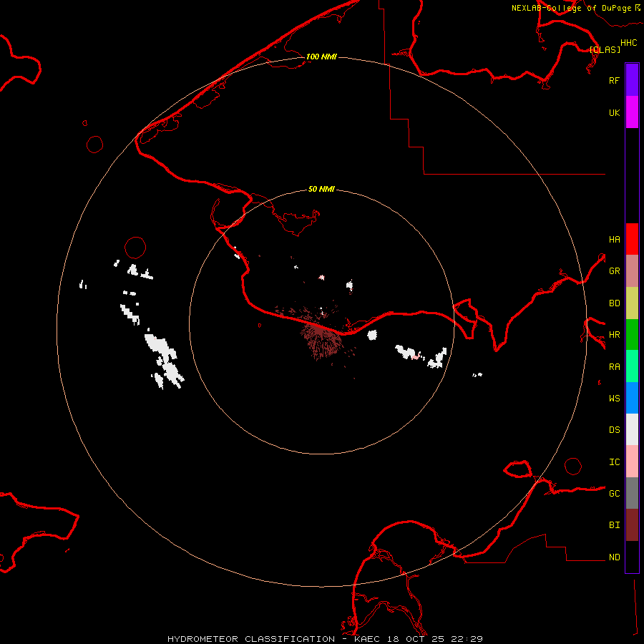Screen dimensions: 644x644
Task: Click the [CLAS] legend header
Action: click(x=605, y=49)
